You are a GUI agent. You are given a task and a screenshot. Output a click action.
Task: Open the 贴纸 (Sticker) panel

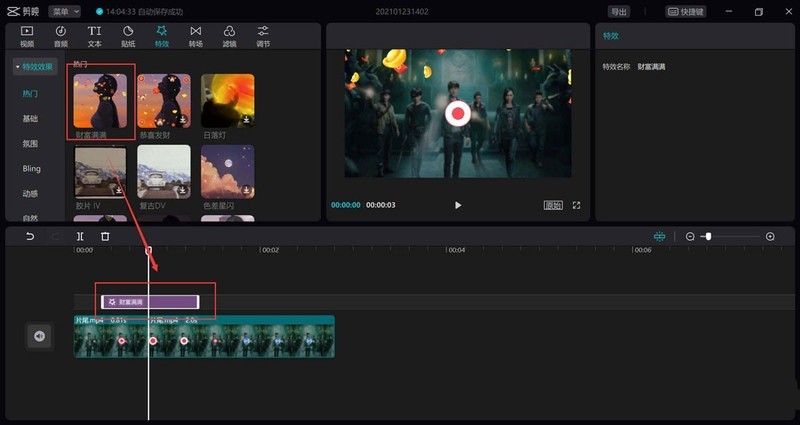(x=128, y=36)
